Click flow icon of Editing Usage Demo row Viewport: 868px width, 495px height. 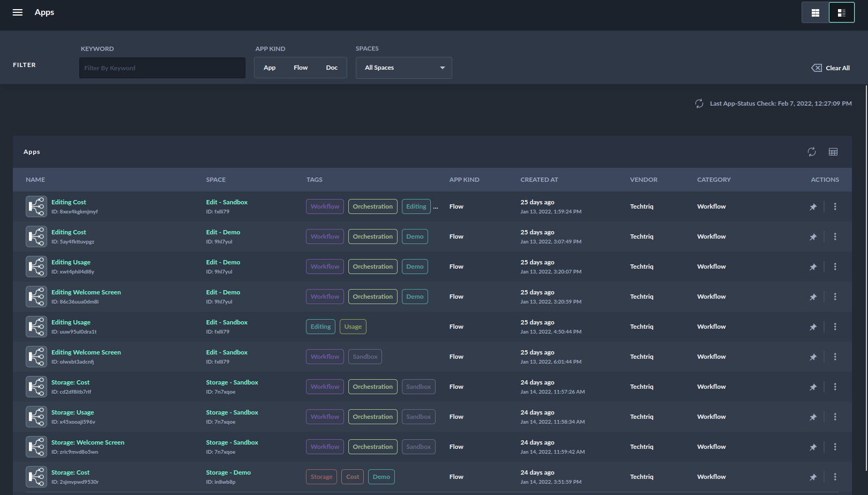[x=36, y=267]
